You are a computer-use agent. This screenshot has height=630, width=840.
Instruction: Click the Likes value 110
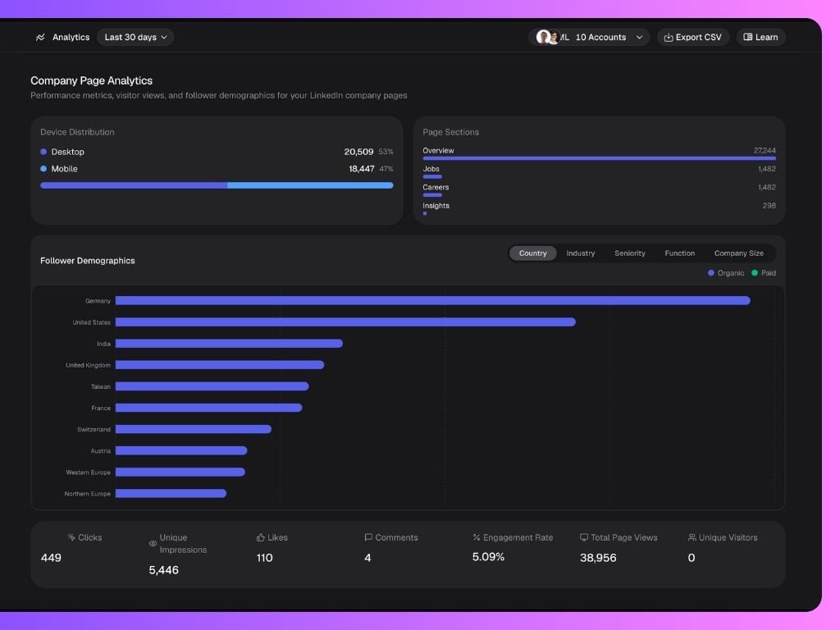(265, 558)
